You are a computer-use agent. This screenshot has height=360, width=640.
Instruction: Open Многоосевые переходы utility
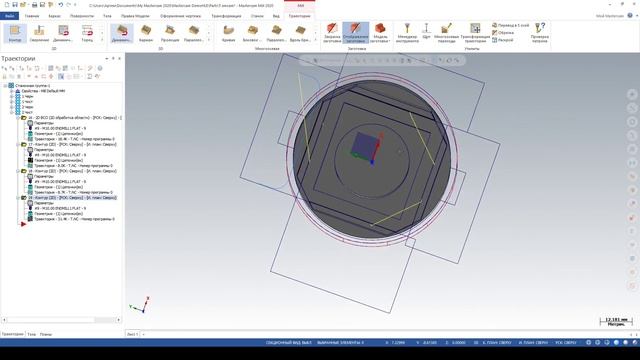pyautogui.click(x=447, y=33)
